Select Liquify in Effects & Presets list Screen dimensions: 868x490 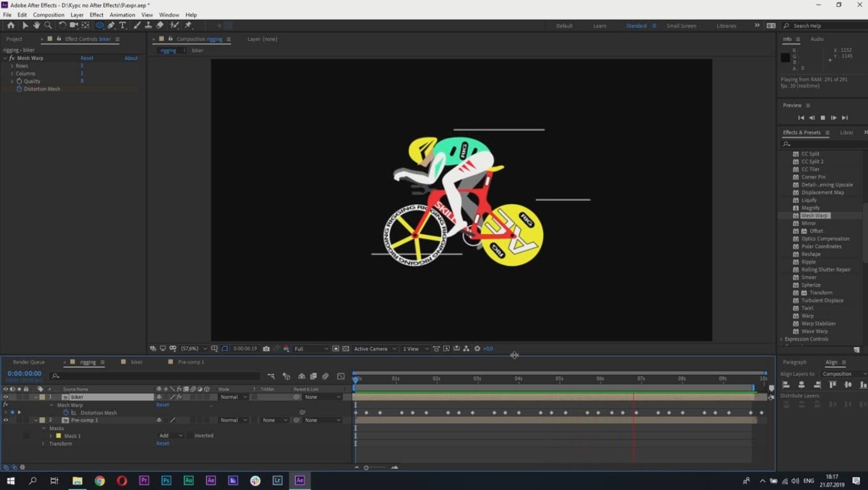809,200
